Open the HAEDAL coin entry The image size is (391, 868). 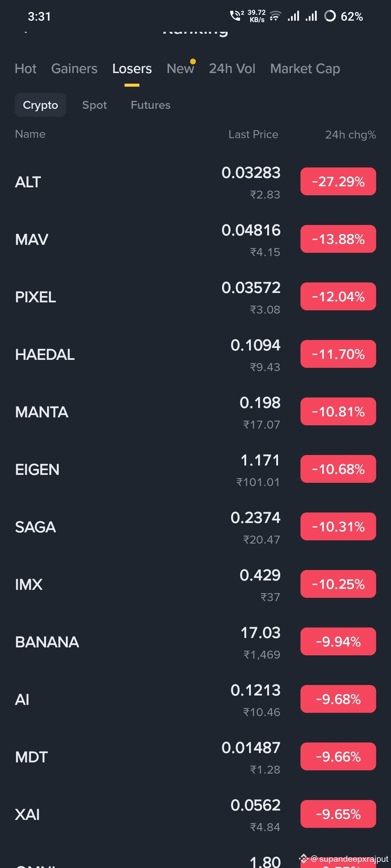tap(195, 354)
